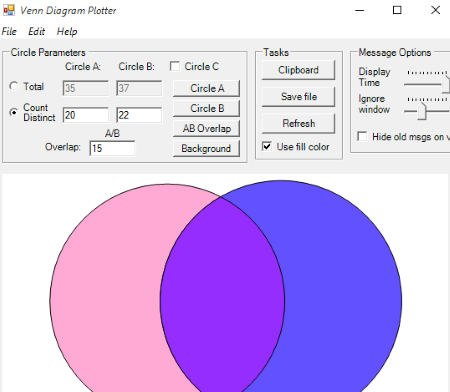Maximize the Venn Diagram Plotter window
The width and height of the screenshot is (450, 392).
397,10
